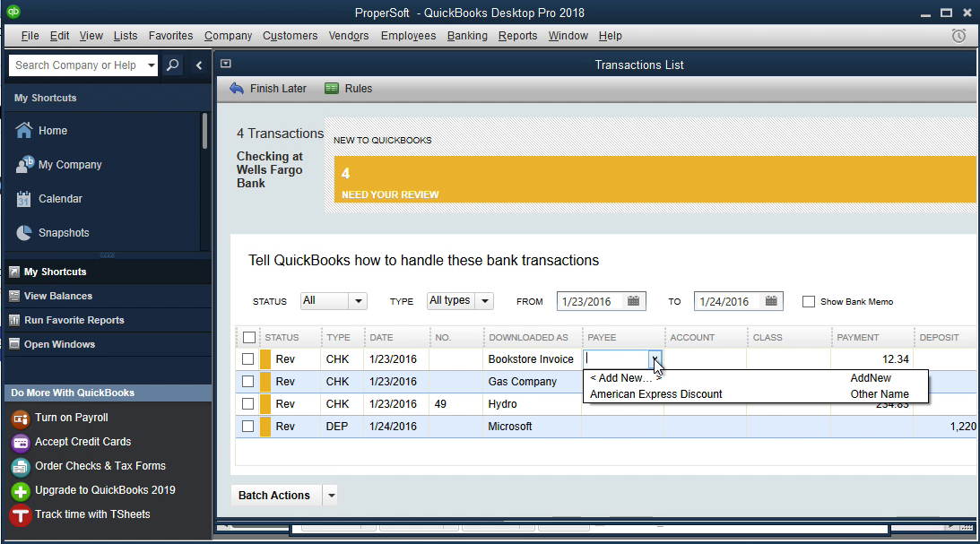Click the Transactions List window menu icon

coord(226,64)
